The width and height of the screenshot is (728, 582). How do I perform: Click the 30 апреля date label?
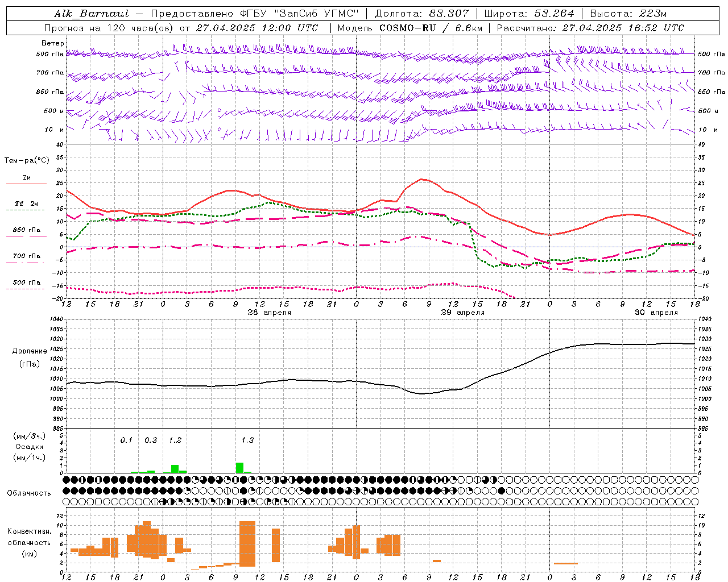[x=656, y=313]
